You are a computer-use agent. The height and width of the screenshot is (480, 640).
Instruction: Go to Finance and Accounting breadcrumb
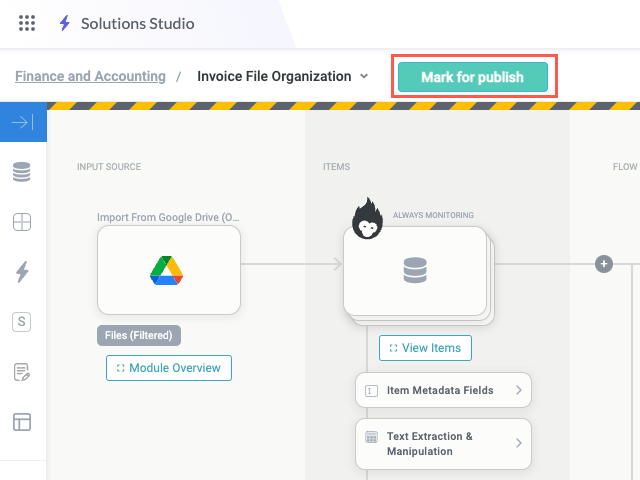[x=90, y=76]
